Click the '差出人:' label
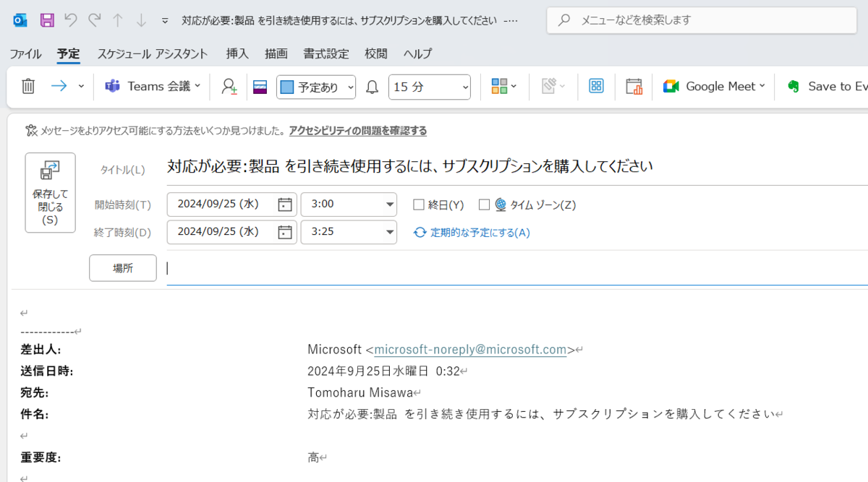This screenshot has height=482, width=868. pos(41,350)
